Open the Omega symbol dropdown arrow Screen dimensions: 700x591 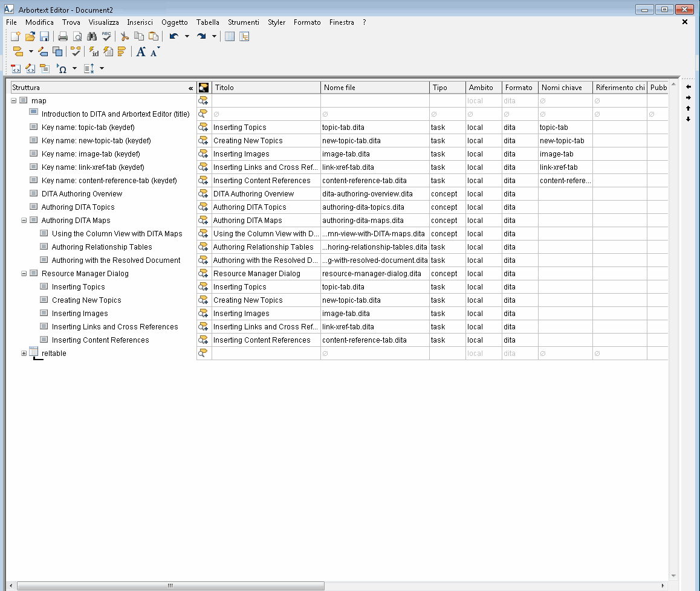(x=74, y=68)
